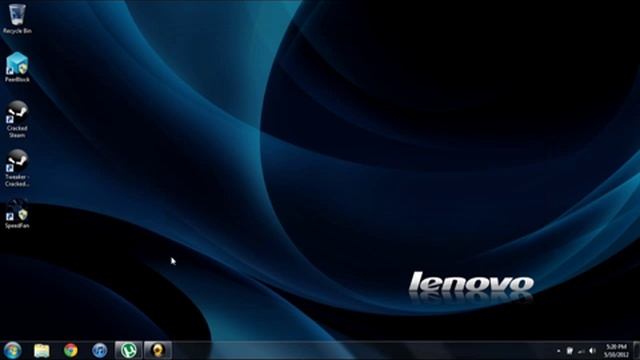Select the Tweaker Cracked Steam shortcut
This screenshot has height=360, width=640.
(17, 168)
